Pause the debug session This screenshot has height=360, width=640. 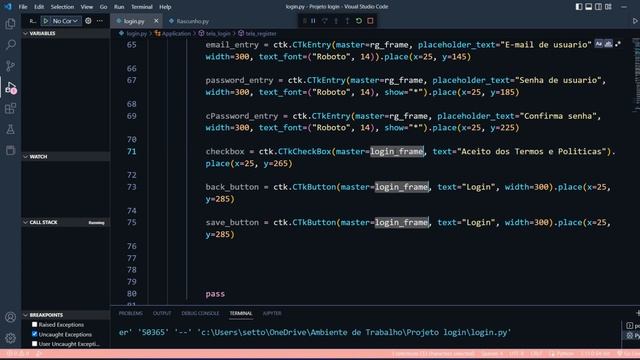[313, 21]
